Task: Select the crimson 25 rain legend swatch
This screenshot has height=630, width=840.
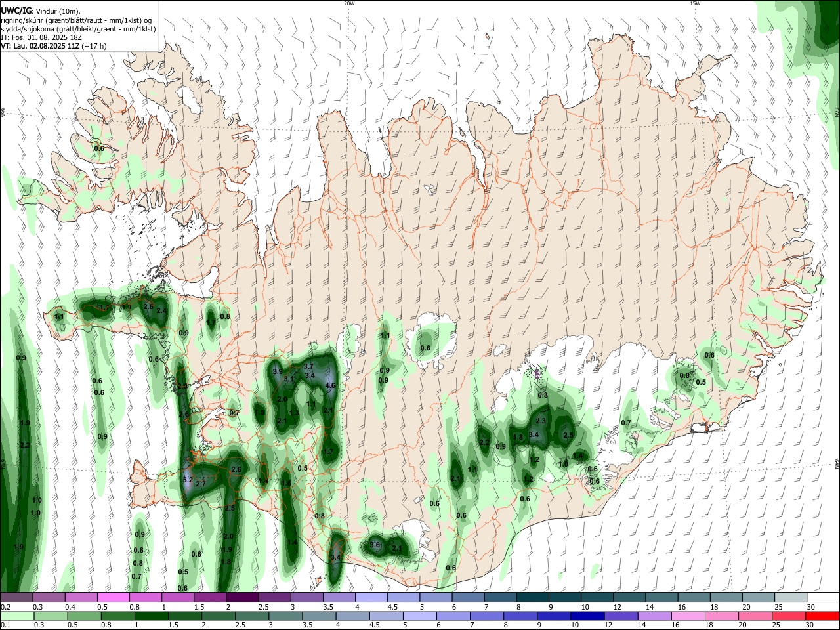Action: tap(789, 616)
